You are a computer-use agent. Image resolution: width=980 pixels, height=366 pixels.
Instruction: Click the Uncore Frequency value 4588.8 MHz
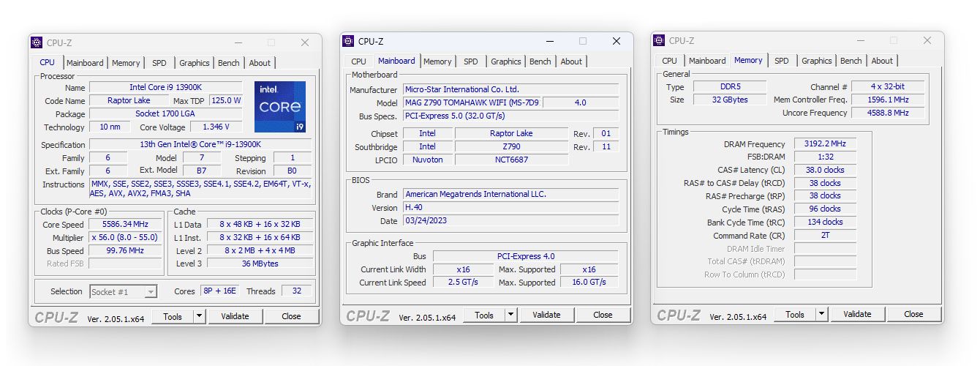[888, 113]
